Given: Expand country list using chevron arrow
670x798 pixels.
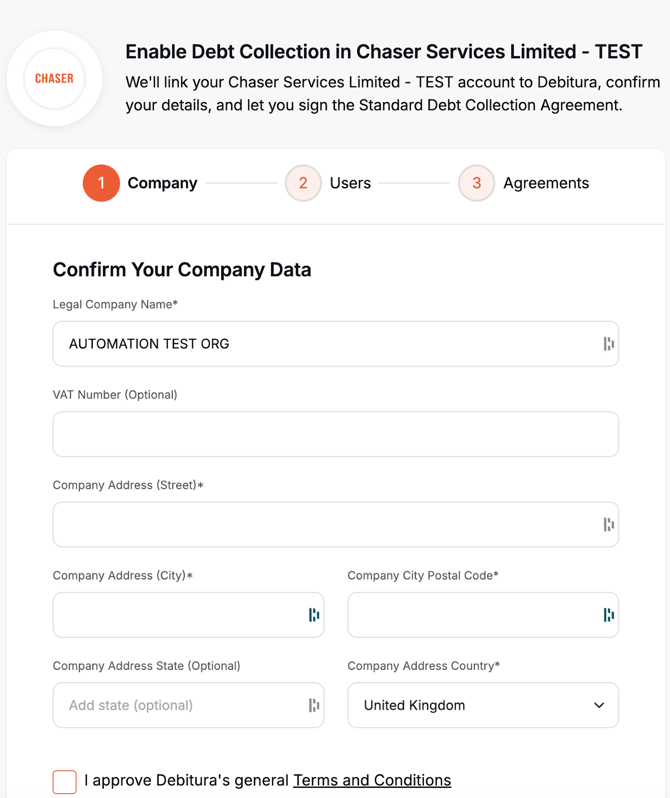Looking at the screenshot, I should [599, 705].
